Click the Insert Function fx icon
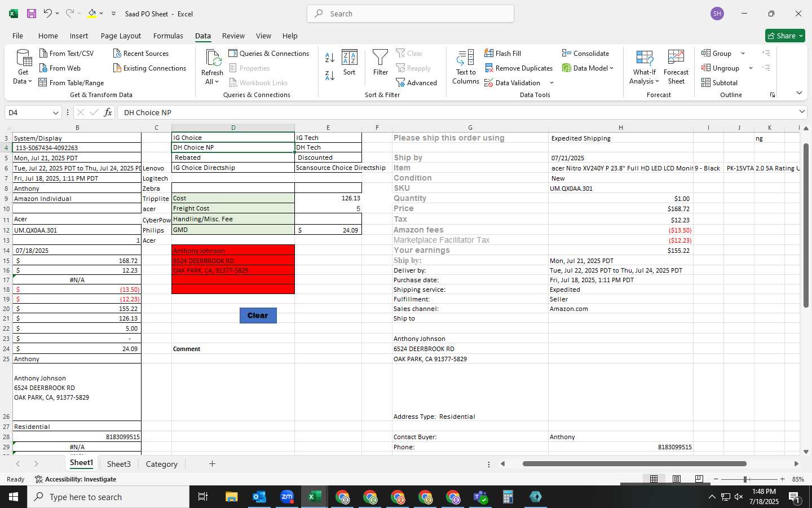812x508 pixels. [x=108, y=112]
